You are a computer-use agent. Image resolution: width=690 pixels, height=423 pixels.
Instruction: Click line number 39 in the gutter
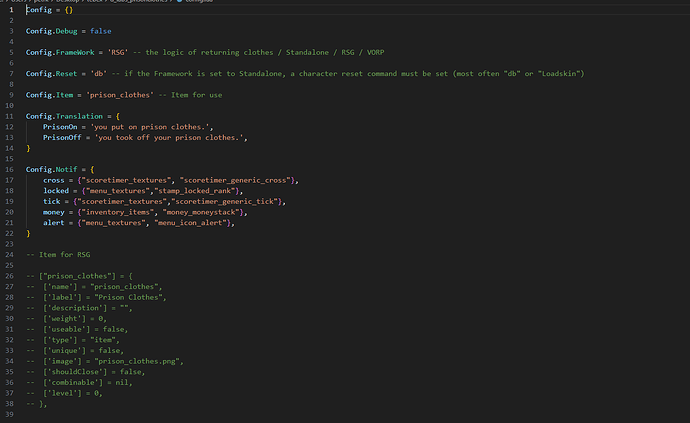[9, 415]
